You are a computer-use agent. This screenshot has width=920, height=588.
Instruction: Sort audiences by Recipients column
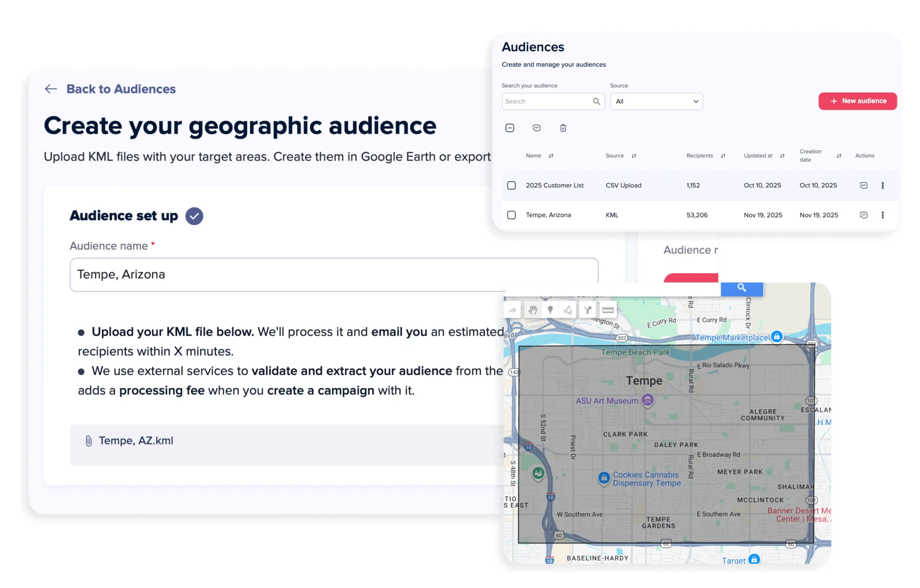click(x=723, y=156)
